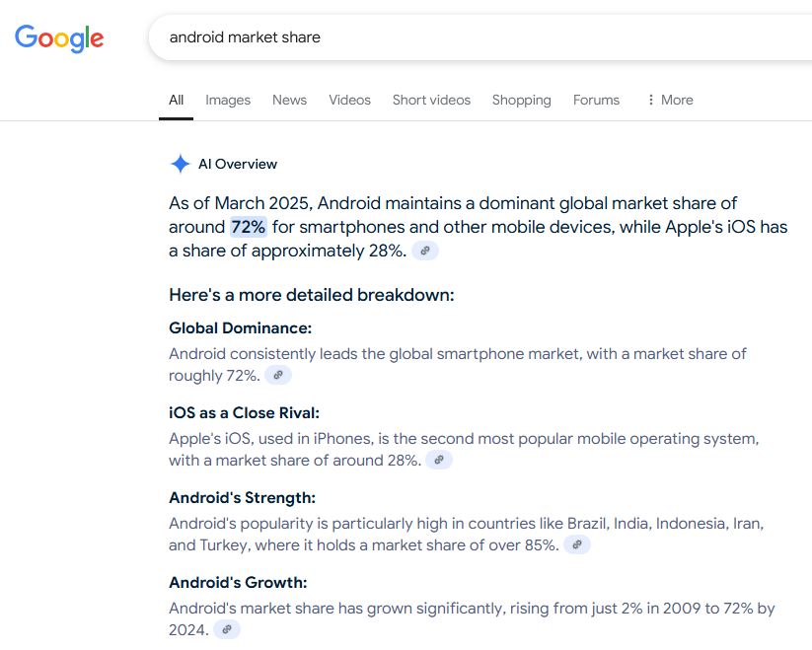
Task: Switch to the Shopping tab
Action: [522, 100]
